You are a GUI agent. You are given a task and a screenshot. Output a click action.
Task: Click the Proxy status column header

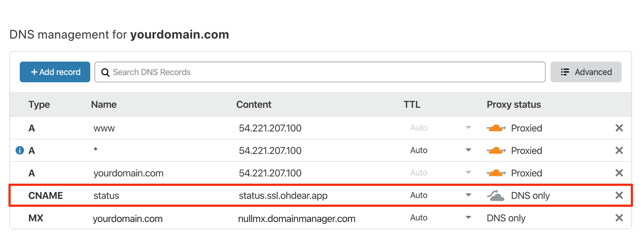click(x=514, y=105)
